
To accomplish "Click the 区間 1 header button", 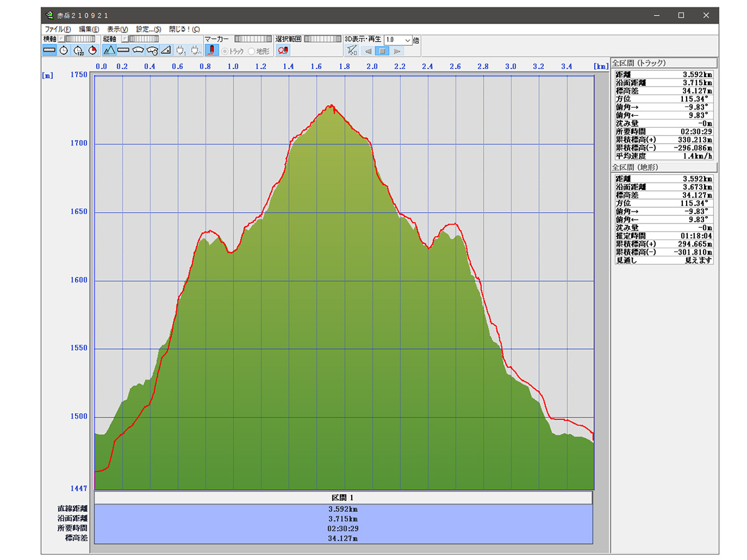I will 342,498.
